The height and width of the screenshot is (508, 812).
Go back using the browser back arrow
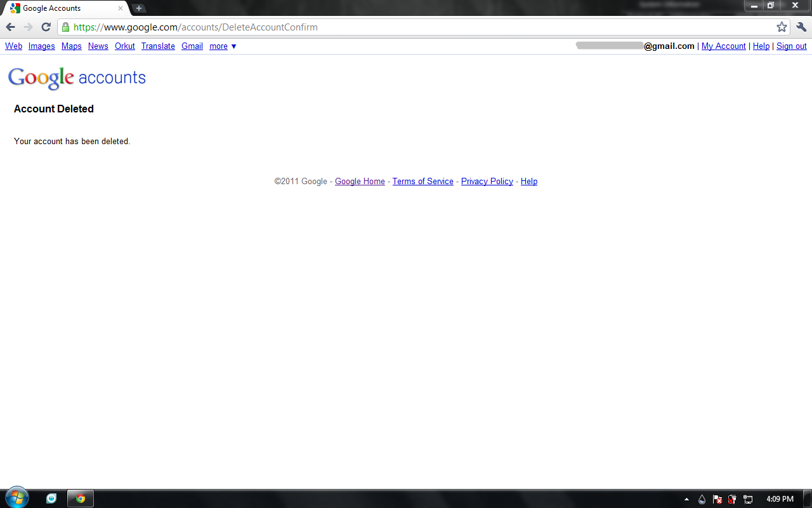[x=10, y=27]
